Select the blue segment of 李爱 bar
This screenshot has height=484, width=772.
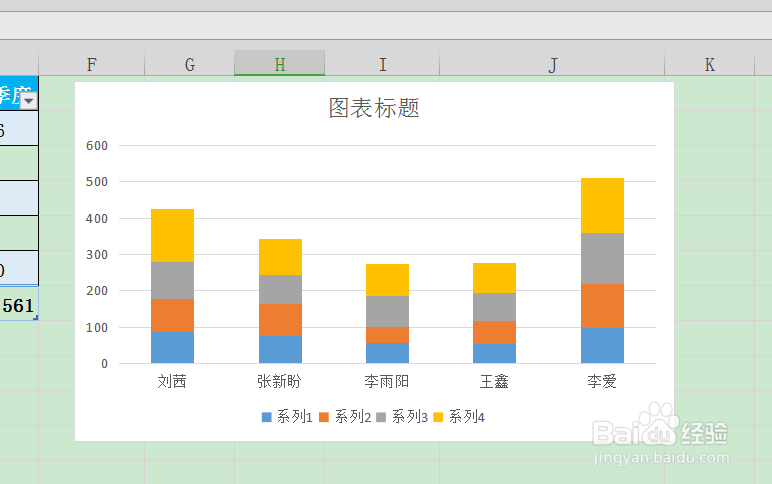pos(602,346)
